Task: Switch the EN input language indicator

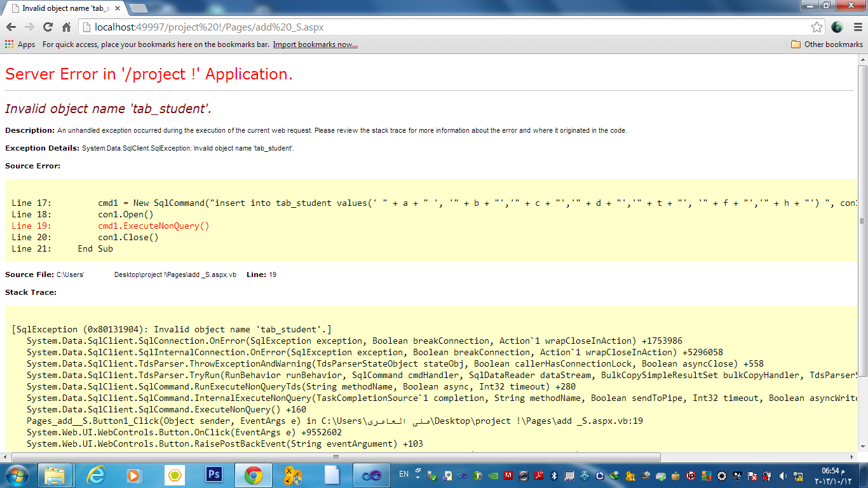Action: pos(403,474)
